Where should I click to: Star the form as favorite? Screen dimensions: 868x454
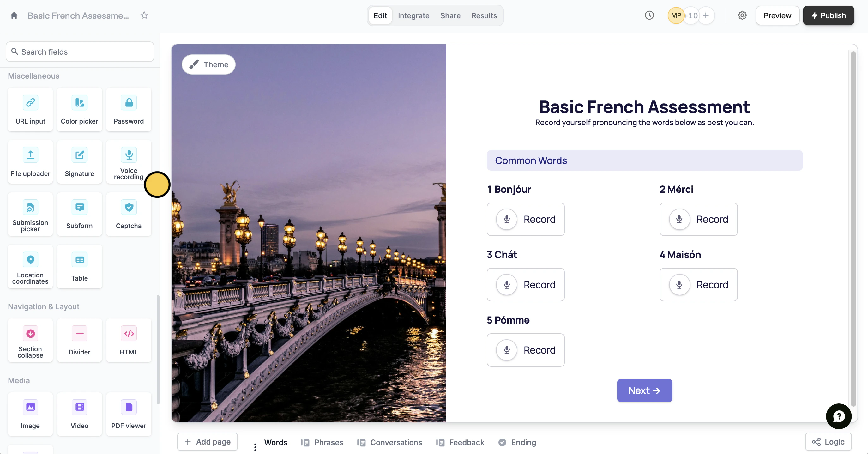[144, 15]
